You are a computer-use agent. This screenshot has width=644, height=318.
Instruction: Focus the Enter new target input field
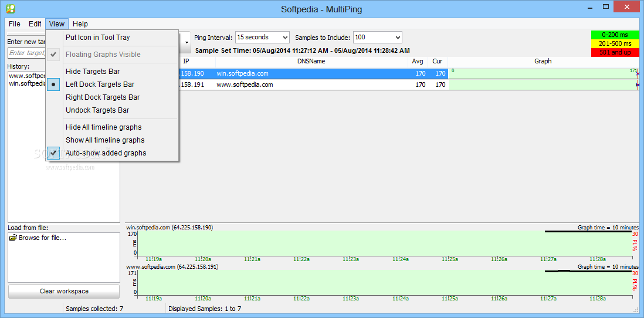click(x=27, y=53)
